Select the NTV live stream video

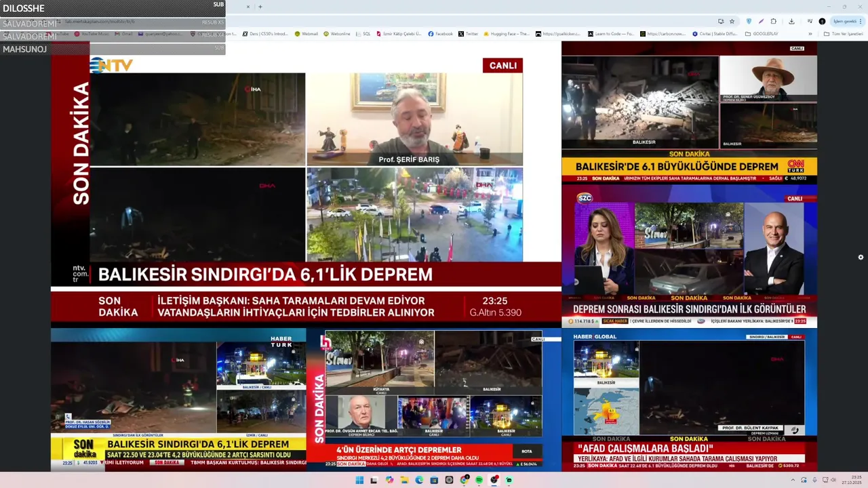tap(306, 183)
